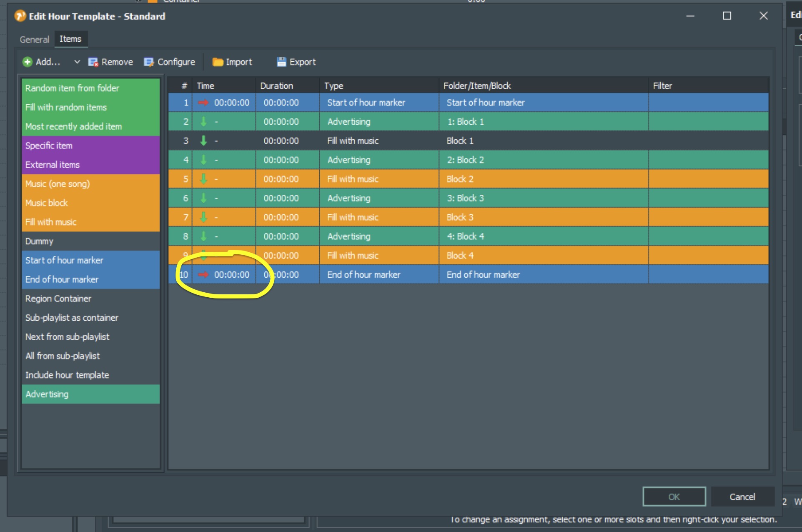Click red arrow on End of hour row
The height and width of the screenshot is (532, 802).
pos(203,275)
